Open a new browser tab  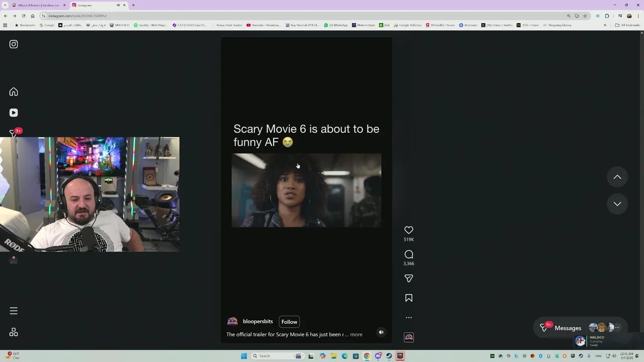click(133, 5)
